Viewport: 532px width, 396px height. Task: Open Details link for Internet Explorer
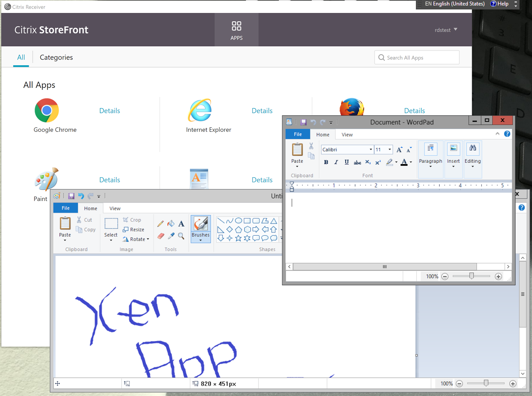(262, 111)
